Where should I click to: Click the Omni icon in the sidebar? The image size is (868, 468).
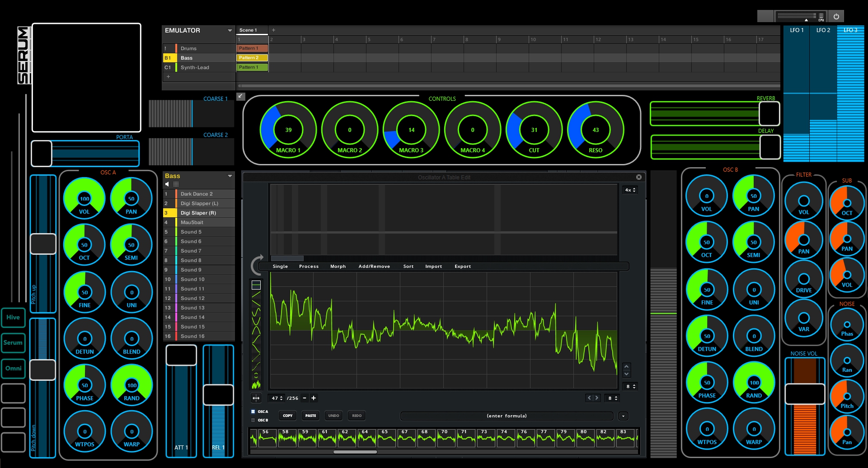13,369
